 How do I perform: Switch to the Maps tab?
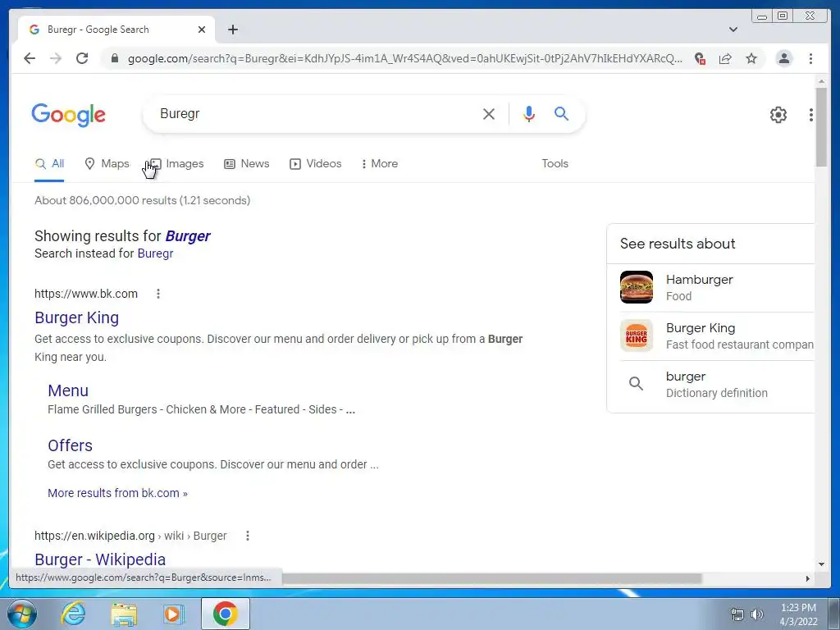(x=107, y=164)
